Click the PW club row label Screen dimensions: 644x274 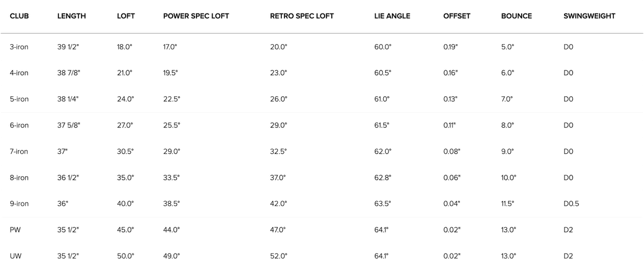tap(15, 230)
